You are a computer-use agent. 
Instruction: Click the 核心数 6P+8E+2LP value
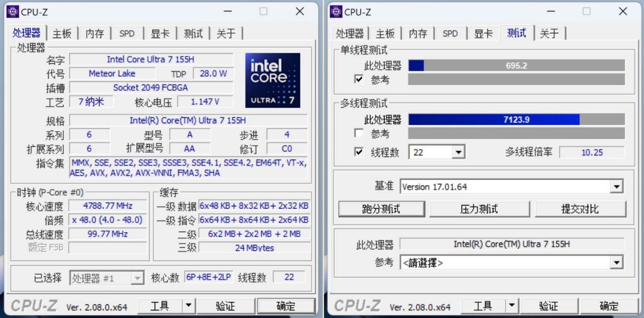[209, 277]
